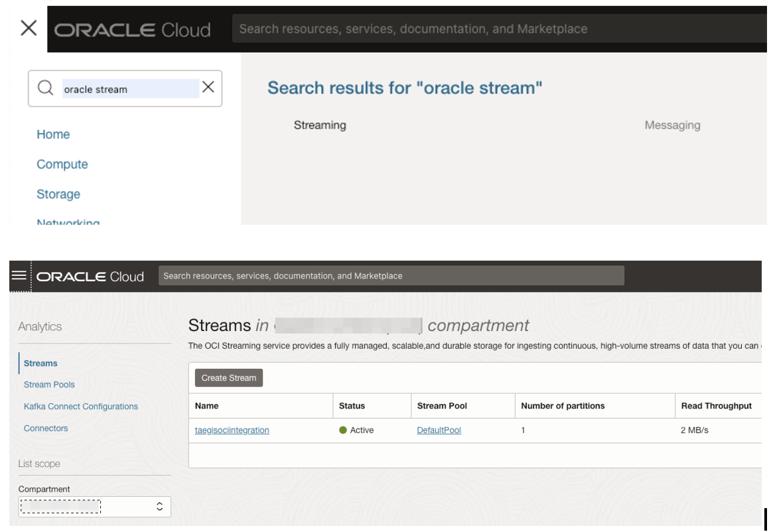The image size is (771, 532).
Task: Open the Streaming search result
Action: 320,125
